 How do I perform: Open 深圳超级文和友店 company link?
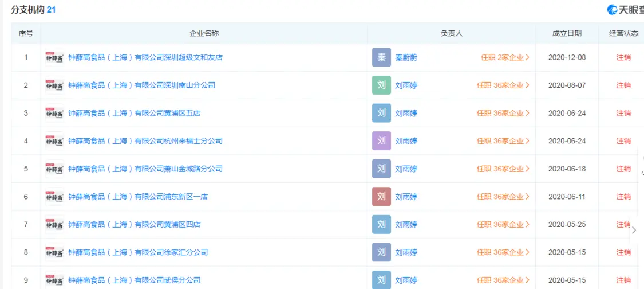click(x=145, y=58)
